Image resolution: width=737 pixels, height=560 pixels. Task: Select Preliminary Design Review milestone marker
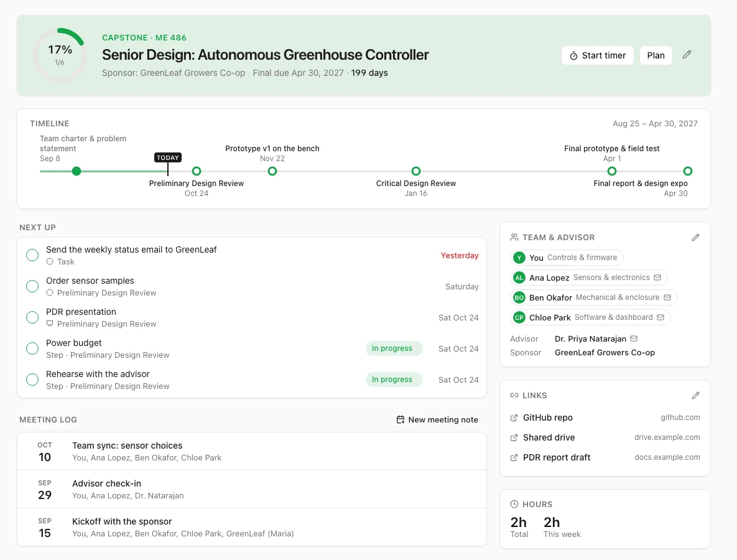click(197, 171)
